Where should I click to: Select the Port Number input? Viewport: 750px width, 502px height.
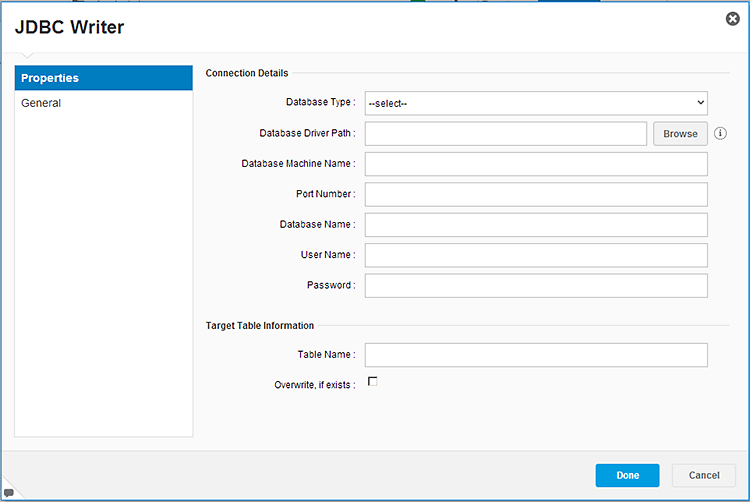tap(536, 194)
